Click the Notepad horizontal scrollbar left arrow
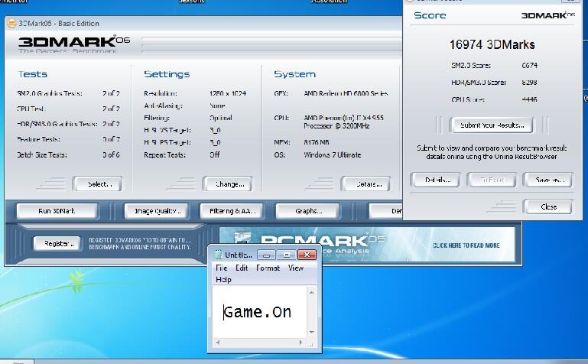Screen dimensions: 588x364 click(x=217, y=343)
